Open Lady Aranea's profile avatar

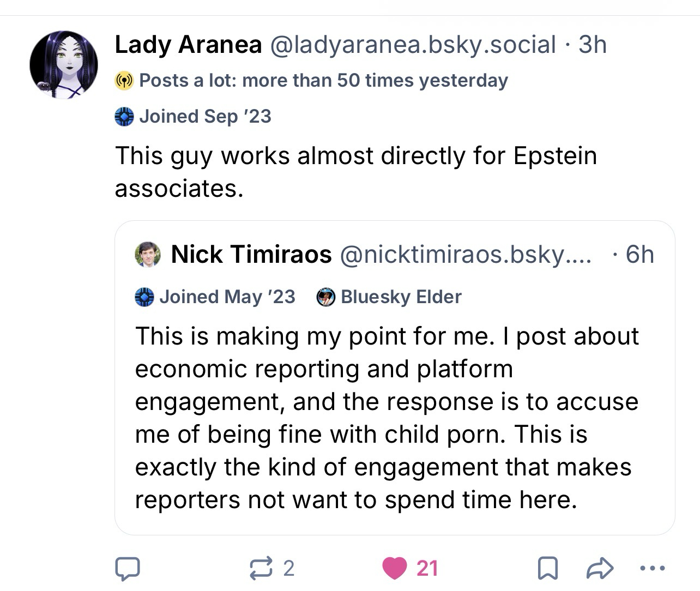click(64, 64)
